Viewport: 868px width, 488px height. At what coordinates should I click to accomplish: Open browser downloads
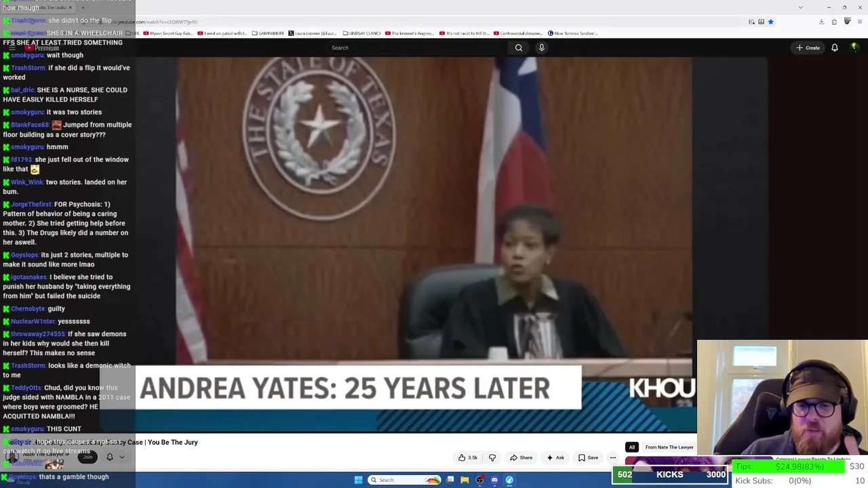pyautogui.click(x=821, y=22)
